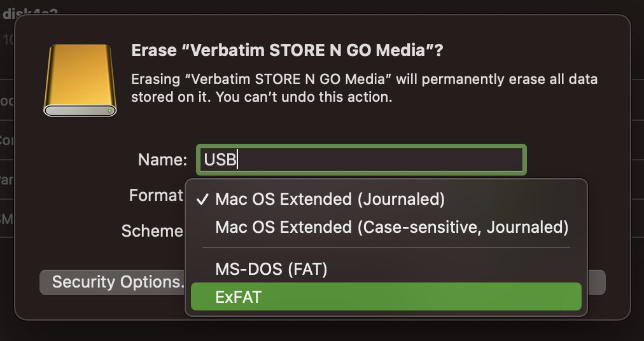The width and height of the screenshot is (644, 341).
Task: Select Mac OS Extended (Journaled) format
Action: (330, 199)
